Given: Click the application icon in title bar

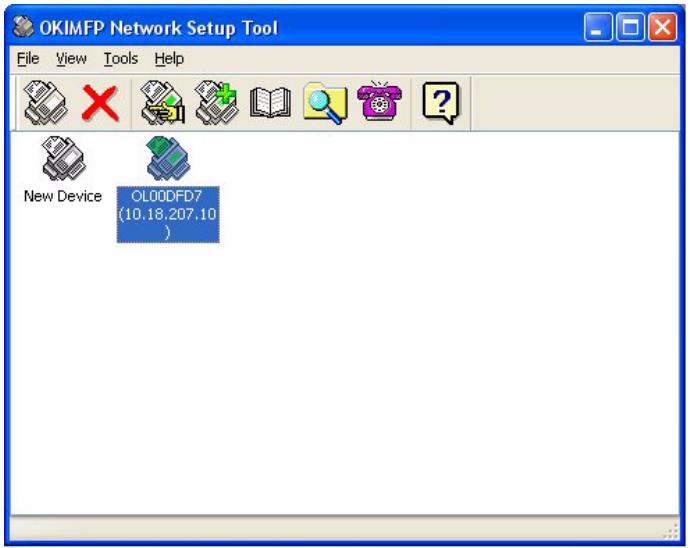Looking at the screenshot, I should tap(23, 27).
